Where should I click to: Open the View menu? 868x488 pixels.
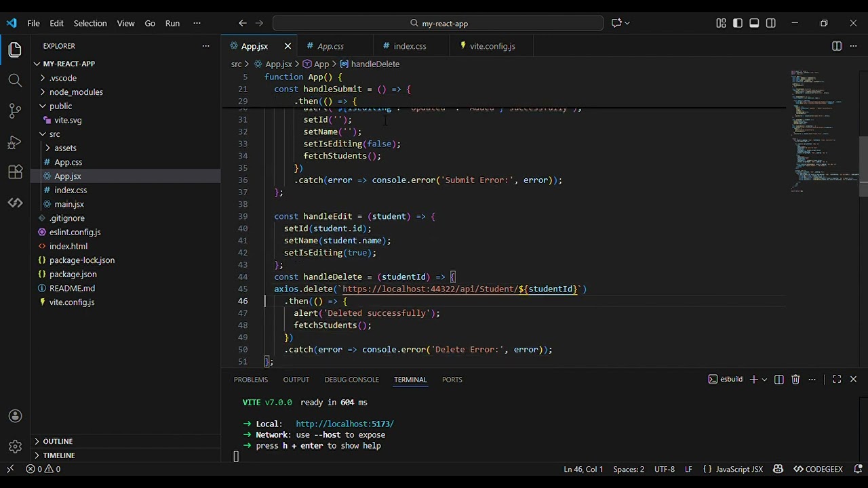click(x=125, y=23)
